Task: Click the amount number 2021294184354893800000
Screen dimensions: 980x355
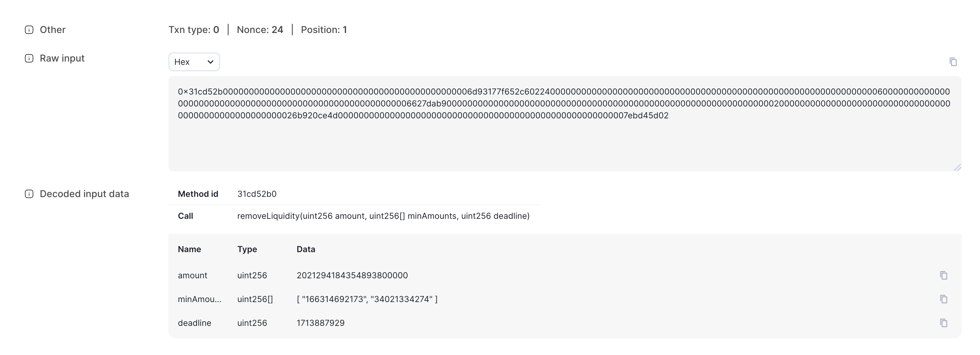Action: [352, 275]
